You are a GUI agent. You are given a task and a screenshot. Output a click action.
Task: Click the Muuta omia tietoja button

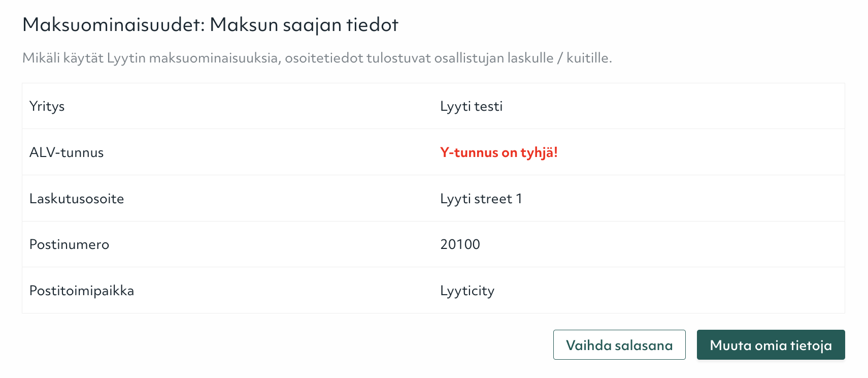[771, 344]
